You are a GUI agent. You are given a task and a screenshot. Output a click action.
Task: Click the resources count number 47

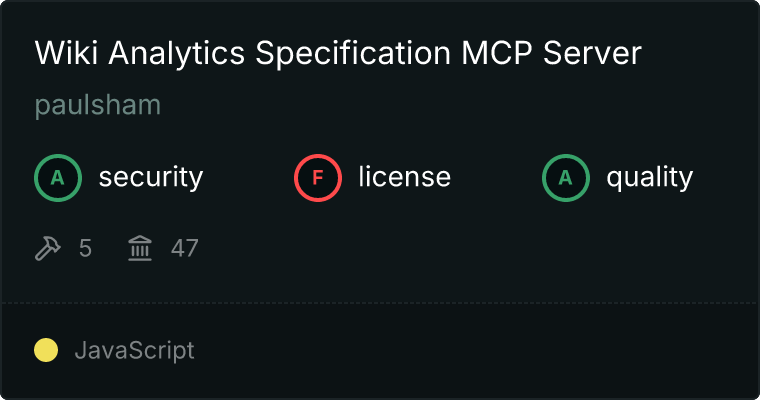coord(184,248)
